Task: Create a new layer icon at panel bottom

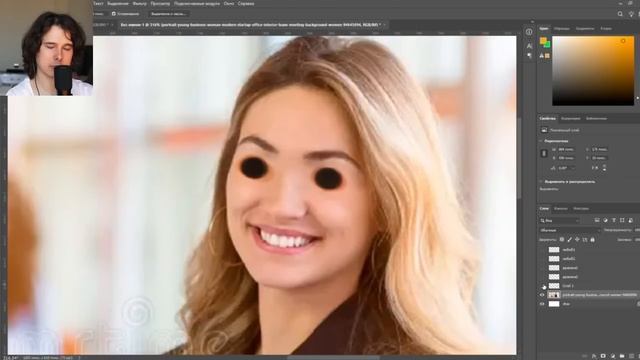Action: click(631, 356)
